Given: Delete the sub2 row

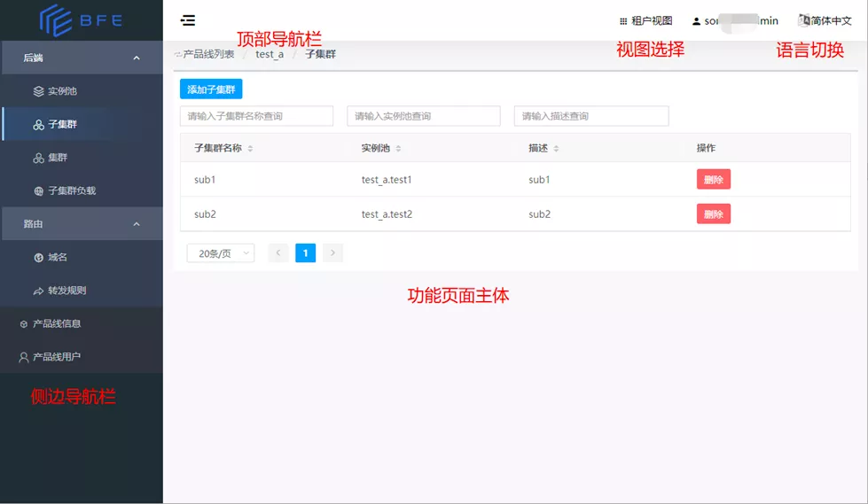Looking at the screenshot, I should coord(714,214).
